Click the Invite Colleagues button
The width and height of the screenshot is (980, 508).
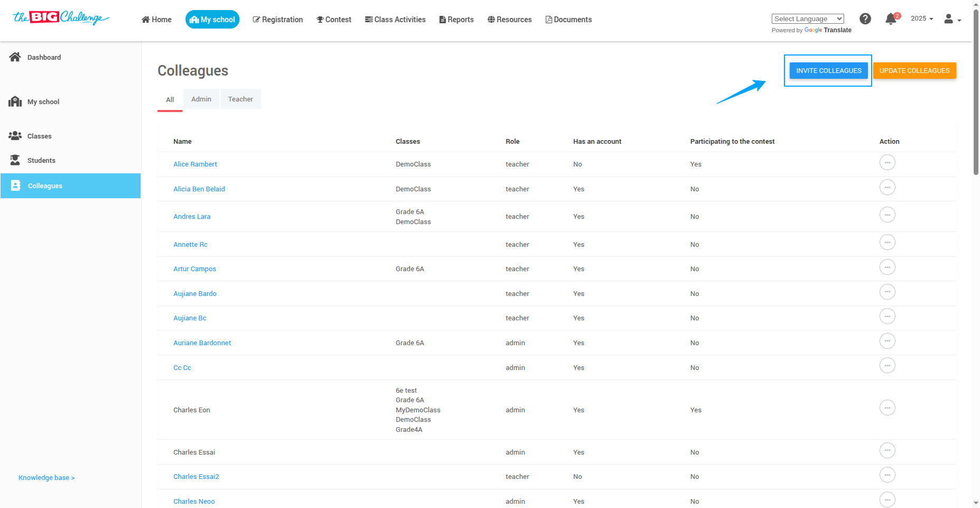click(829, 70)
